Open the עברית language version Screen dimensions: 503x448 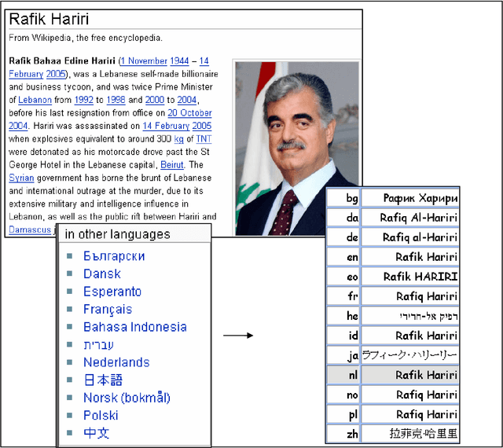click(x=98, y=345)
